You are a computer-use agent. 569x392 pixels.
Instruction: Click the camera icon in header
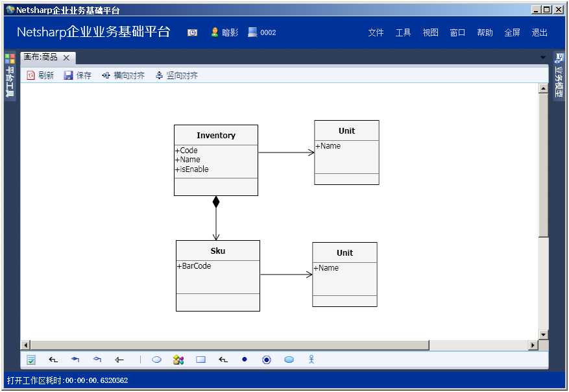pos(192,32)
